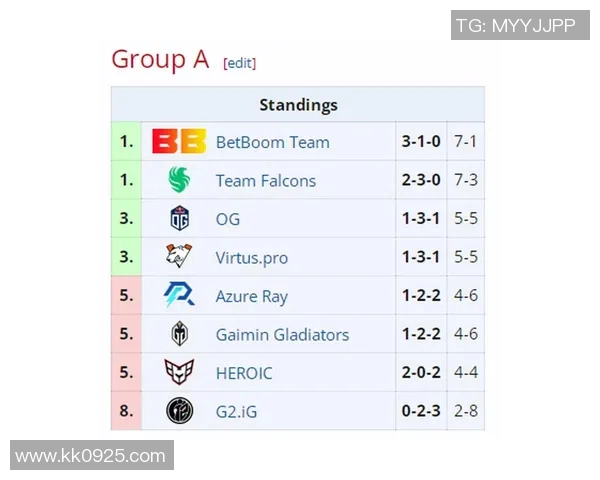Click the Azure Ray logo icon
The height and width of the screenshot is (480, 600).
coord(179,296)
